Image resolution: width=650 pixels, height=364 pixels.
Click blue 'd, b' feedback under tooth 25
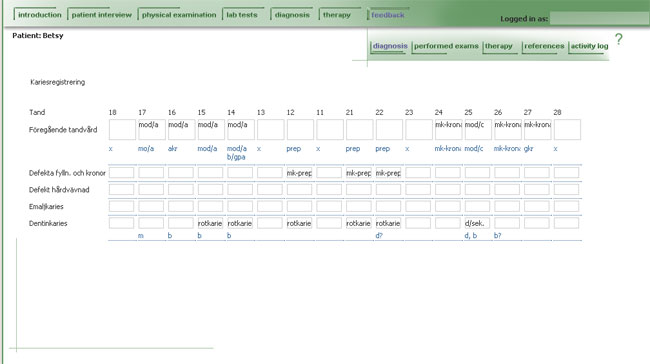471,235
